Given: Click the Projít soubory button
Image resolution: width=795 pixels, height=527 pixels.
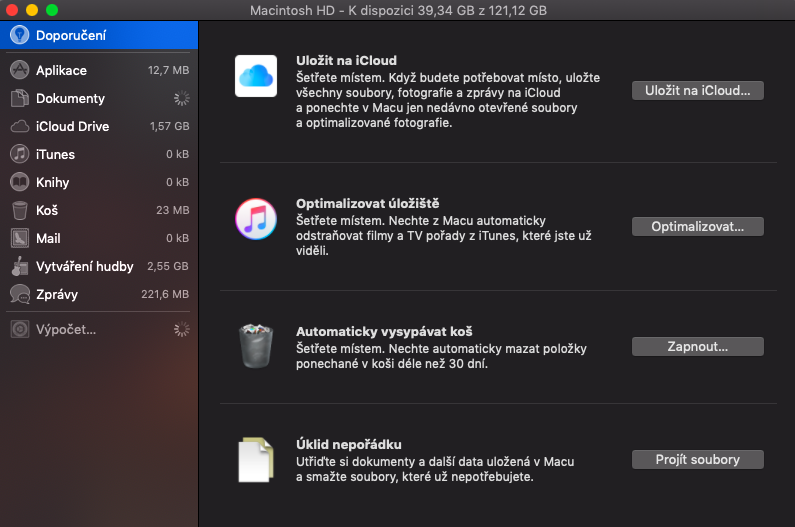Looking at the screenshot, I should [697, 460].
